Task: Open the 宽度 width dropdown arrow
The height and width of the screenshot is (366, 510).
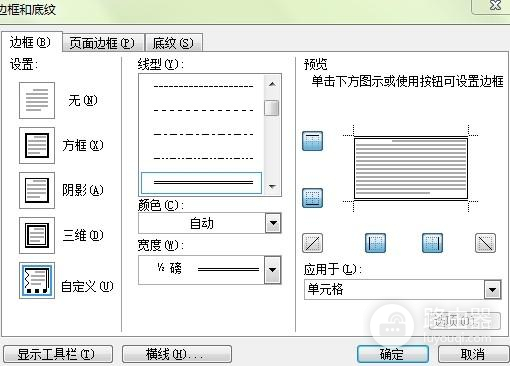Action: pos(272,270)
